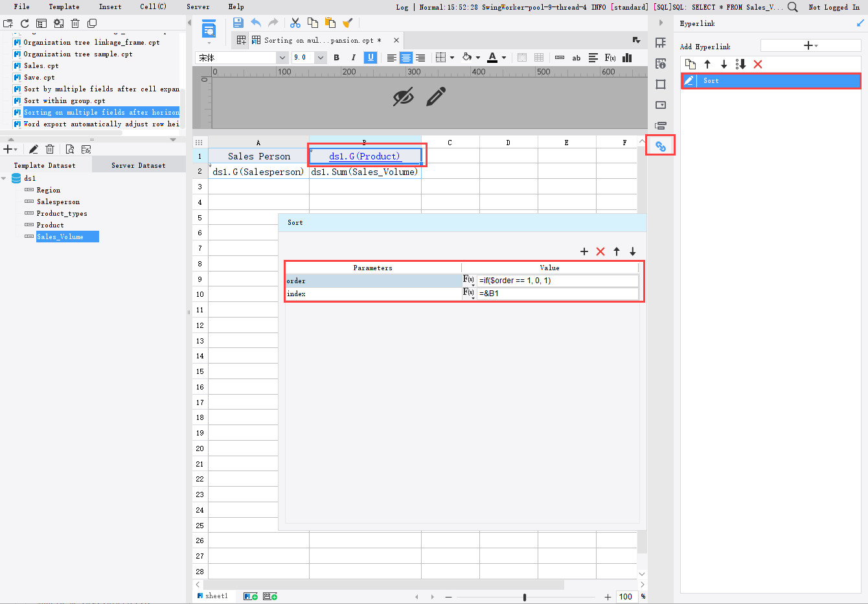Open Sort within group.cpt file

click(64, 100)
